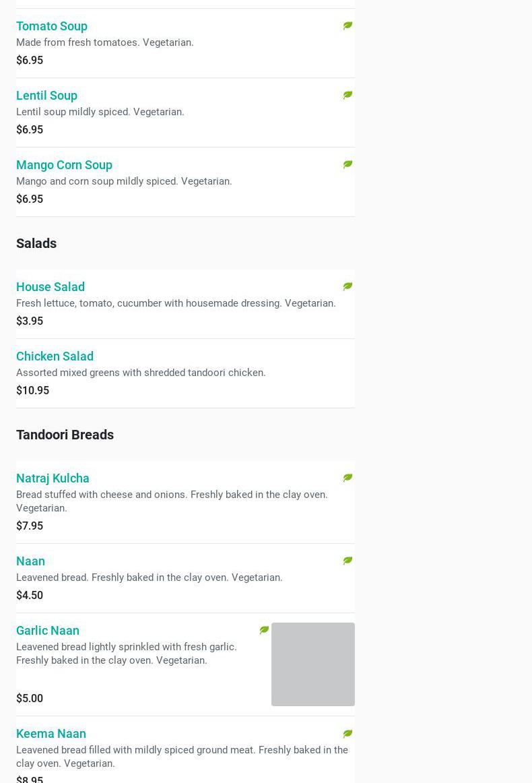Screen dimensions: 532x783
Task: Open the Naan menu item
Action: (30, 561)
